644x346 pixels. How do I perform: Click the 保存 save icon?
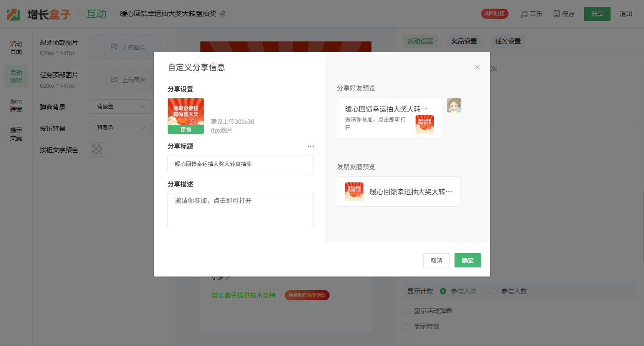coord(557,14)
